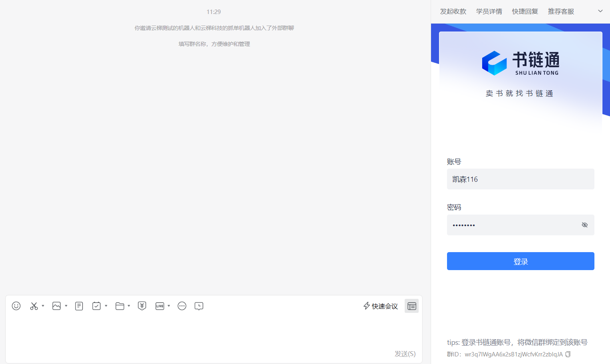
Task: Open the dropdown beside the folder icon
Action: [x=129, y=306]
